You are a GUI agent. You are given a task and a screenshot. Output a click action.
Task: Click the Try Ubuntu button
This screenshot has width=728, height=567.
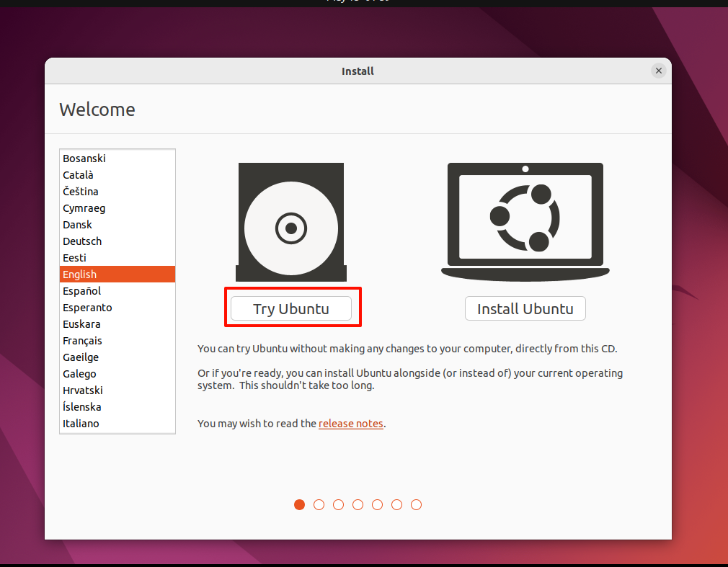click(x=291, y=308)
